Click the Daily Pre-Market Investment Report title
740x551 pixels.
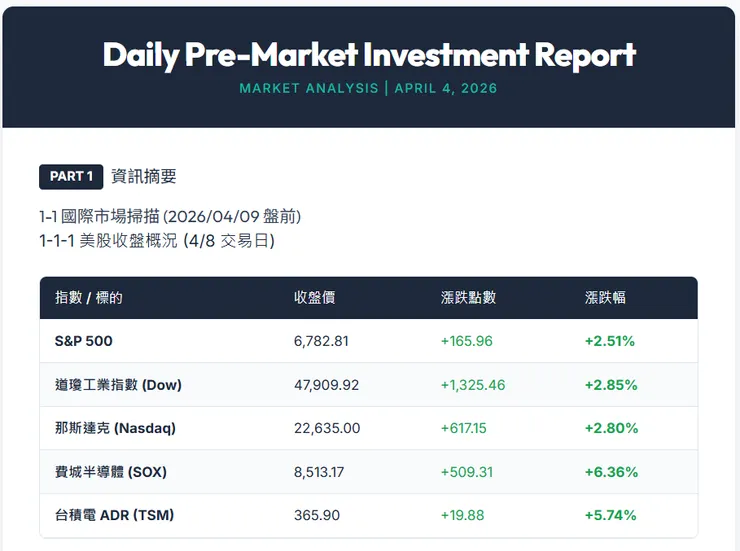pos(369,54)
